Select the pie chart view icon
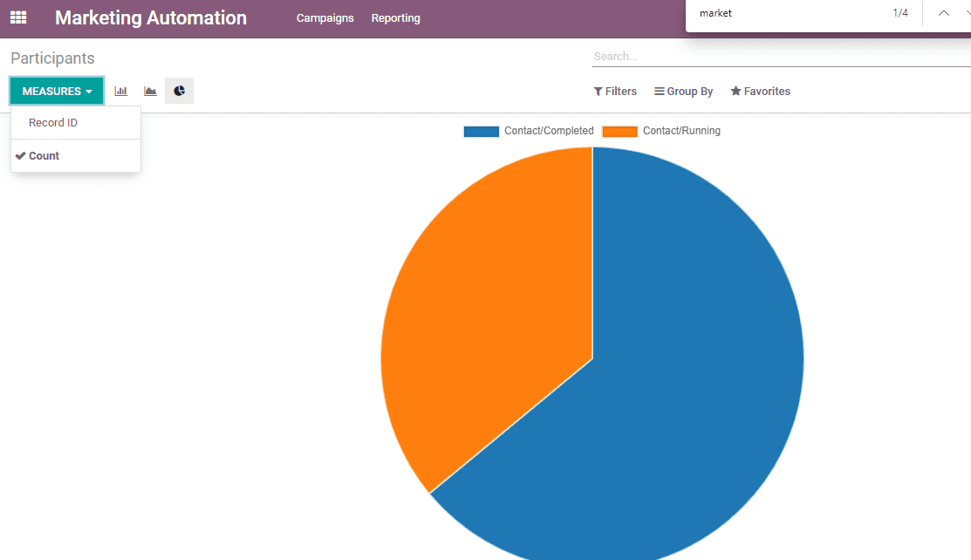This screenshot has height=560, width=971. (x=179, y=91)
